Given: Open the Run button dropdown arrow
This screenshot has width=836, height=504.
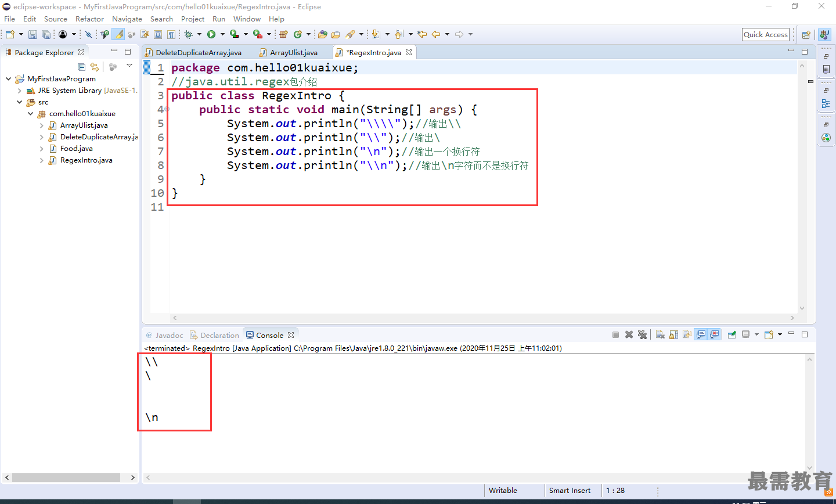Looking at the screenshot, I should click(222, 34).
